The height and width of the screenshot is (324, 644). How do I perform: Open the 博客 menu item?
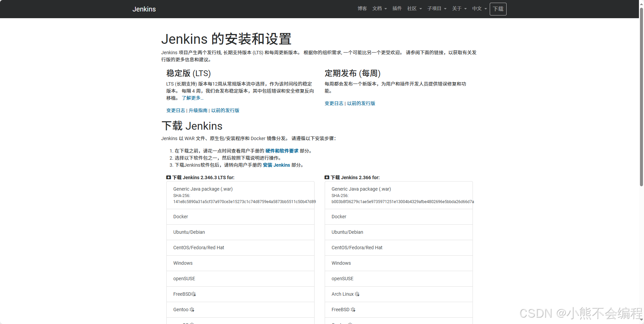pos(362,8)
